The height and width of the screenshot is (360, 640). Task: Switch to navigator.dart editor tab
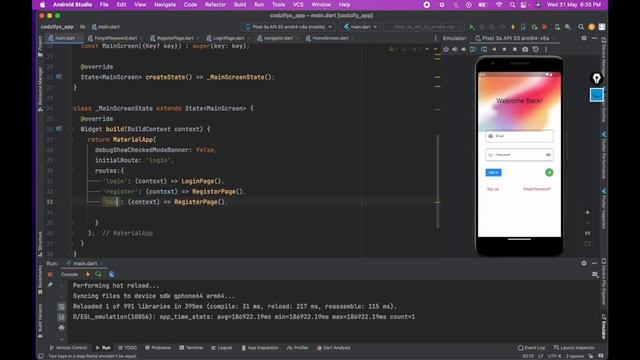[x=276, y=38]
